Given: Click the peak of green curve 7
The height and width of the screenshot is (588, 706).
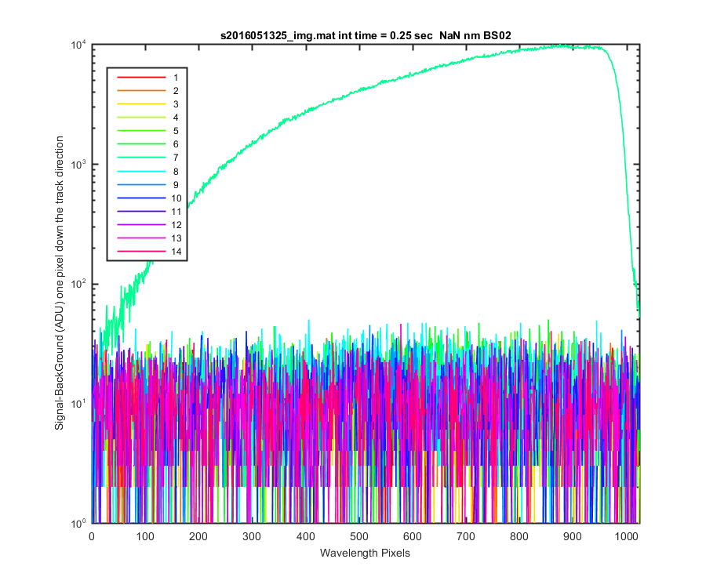Looking at the screenshot, I should pyautogui.click(x=562, y=45).
